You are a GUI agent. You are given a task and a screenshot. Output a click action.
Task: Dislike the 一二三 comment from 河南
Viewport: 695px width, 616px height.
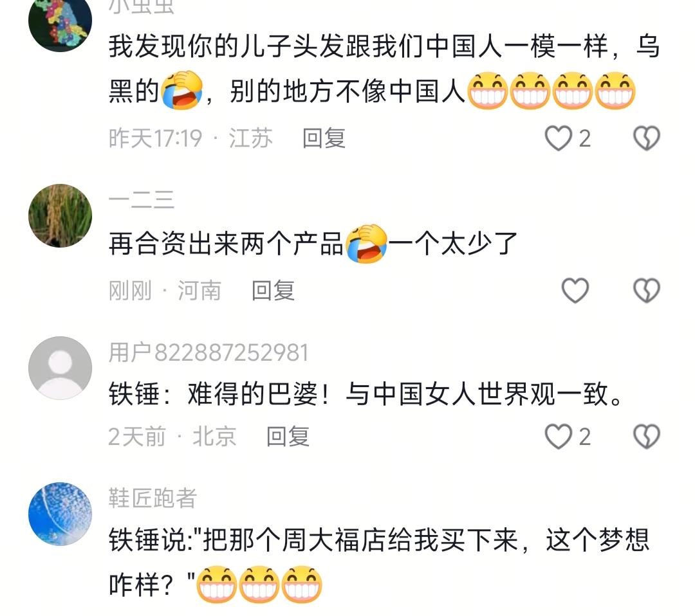647,291
